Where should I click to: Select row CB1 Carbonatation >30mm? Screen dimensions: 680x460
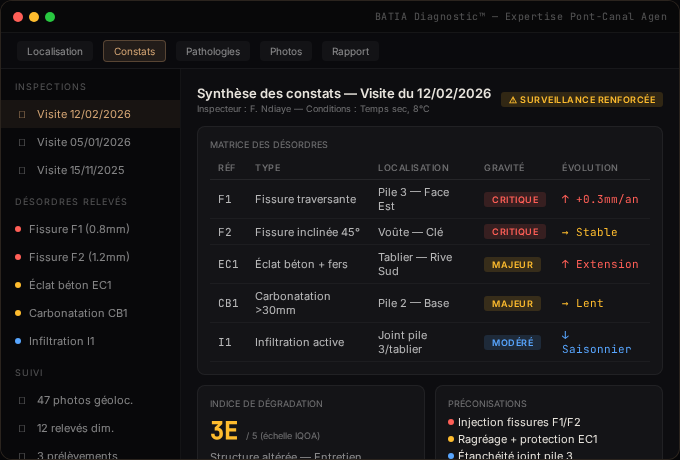click(430, 303)
